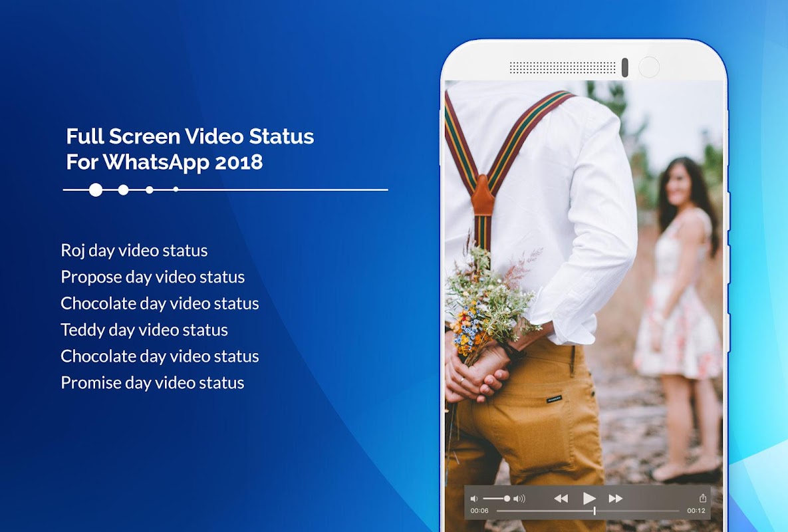Click the "Propose day video status" line
Image resolution: width=788 pixels, height=532 pixels.
[x=153, y=277]
